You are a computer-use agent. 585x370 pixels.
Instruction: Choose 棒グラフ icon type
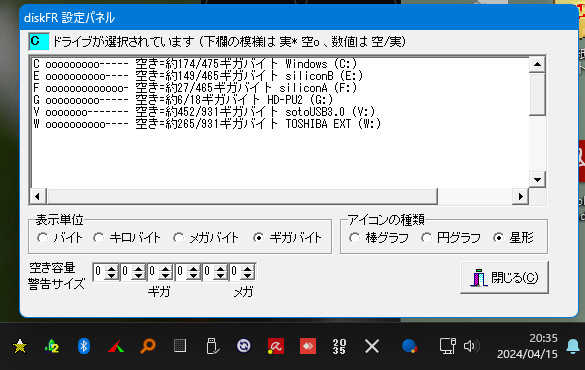click(x=379, y=238)
